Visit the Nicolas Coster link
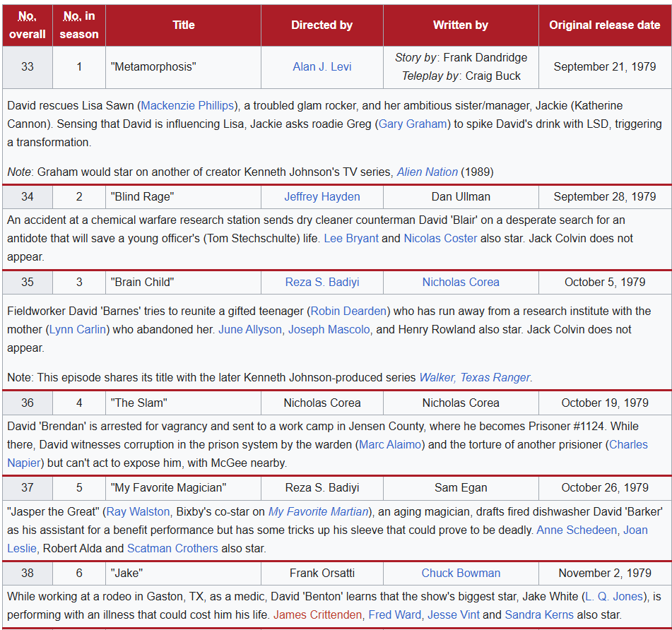Image resolution: width=672 pixels, height=630 pixels. pos(440,238)
